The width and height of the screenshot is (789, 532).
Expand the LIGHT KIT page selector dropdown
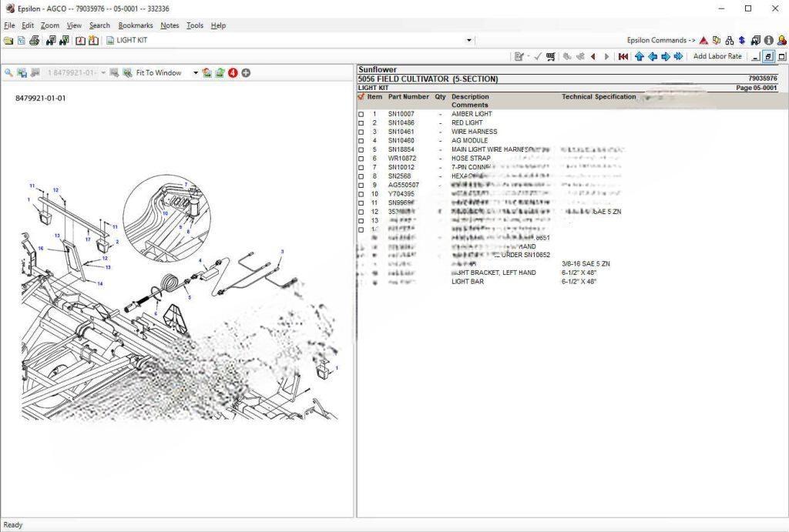[x=468, y=41]
